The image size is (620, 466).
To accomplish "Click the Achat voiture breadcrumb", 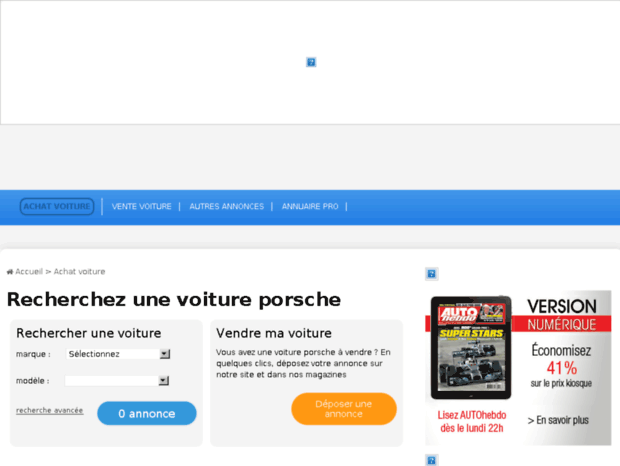I will coord(79,272).
